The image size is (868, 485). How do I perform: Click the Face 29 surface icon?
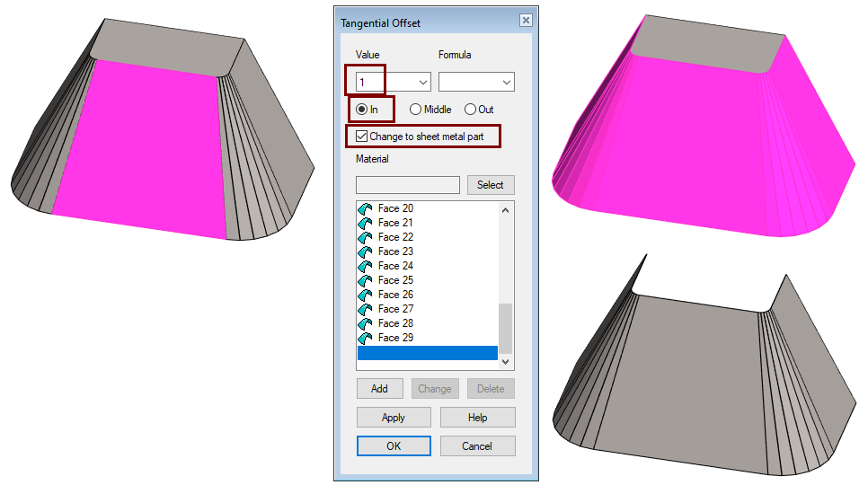click(x=365, y=338)
